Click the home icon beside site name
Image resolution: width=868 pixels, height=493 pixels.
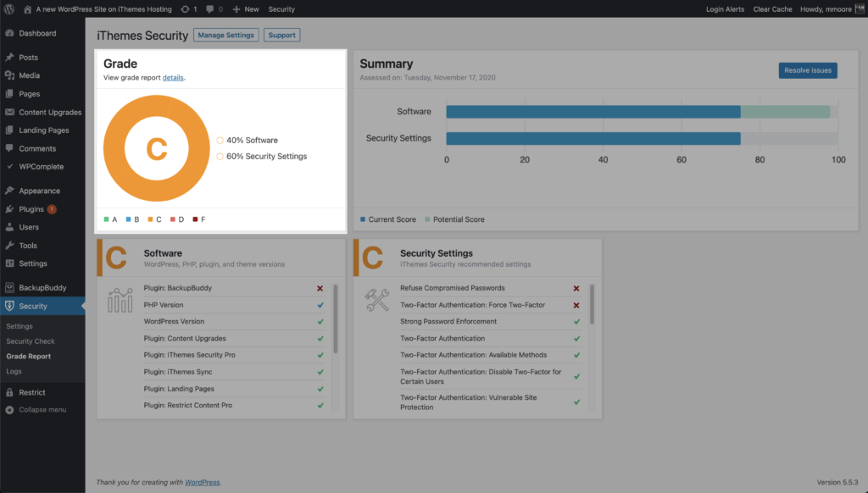click(27, 8)
